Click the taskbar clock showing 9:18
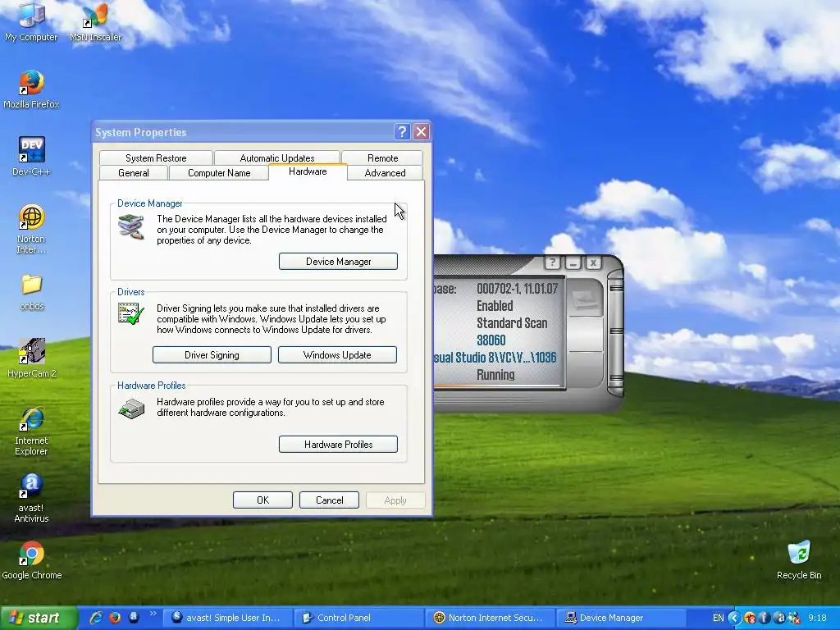Screen dimensions: 840x630 tap(817, 618)
